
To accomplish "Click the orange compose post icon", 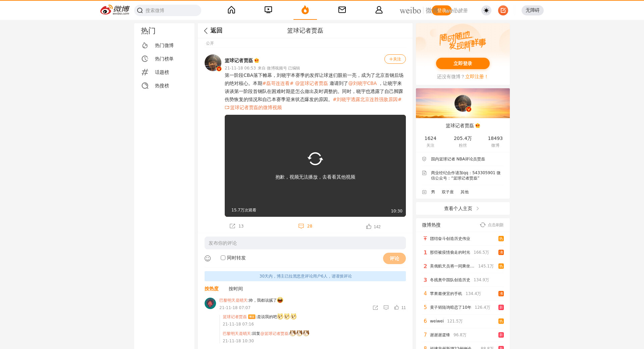I will pos(503,10).
